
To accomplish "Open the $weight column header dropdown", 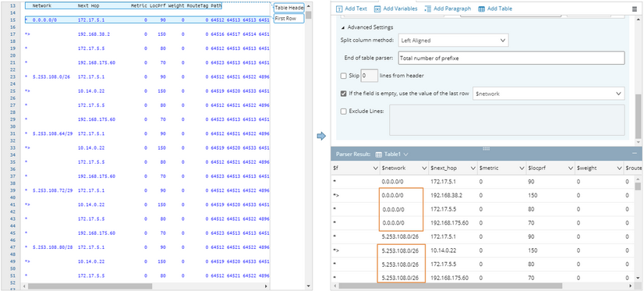I will [618, 168].
